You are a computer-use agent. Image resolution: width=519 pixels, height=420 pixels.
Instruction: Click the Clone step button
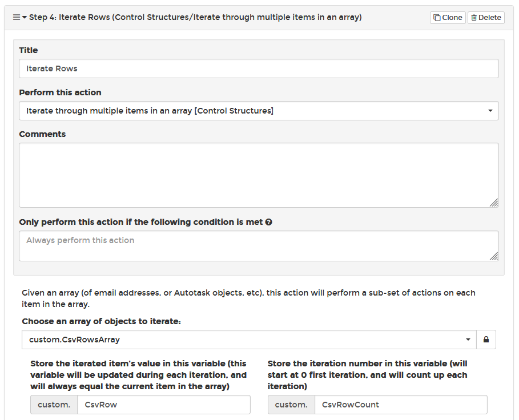(448, 18)
